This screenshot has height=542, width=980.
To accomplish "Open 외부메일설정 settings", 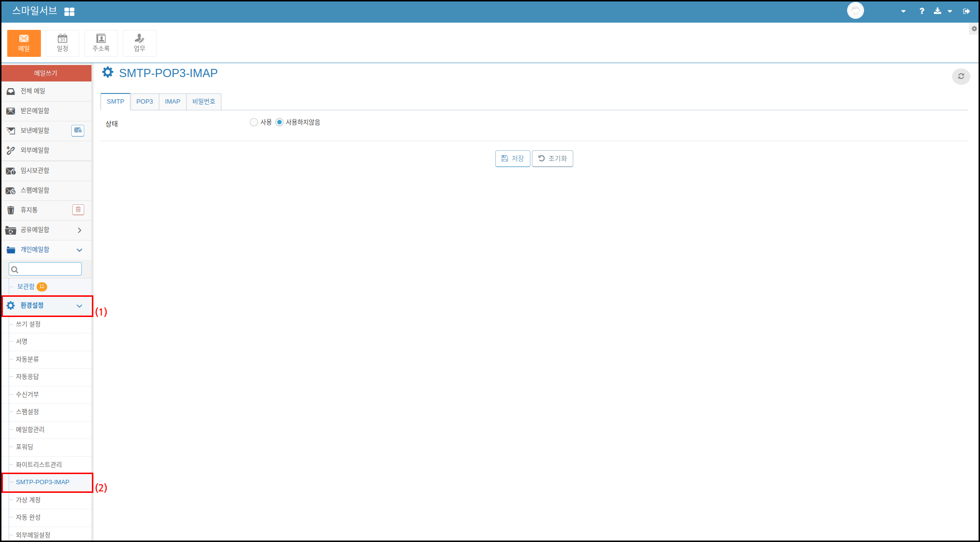I will [x=33, y=535].
